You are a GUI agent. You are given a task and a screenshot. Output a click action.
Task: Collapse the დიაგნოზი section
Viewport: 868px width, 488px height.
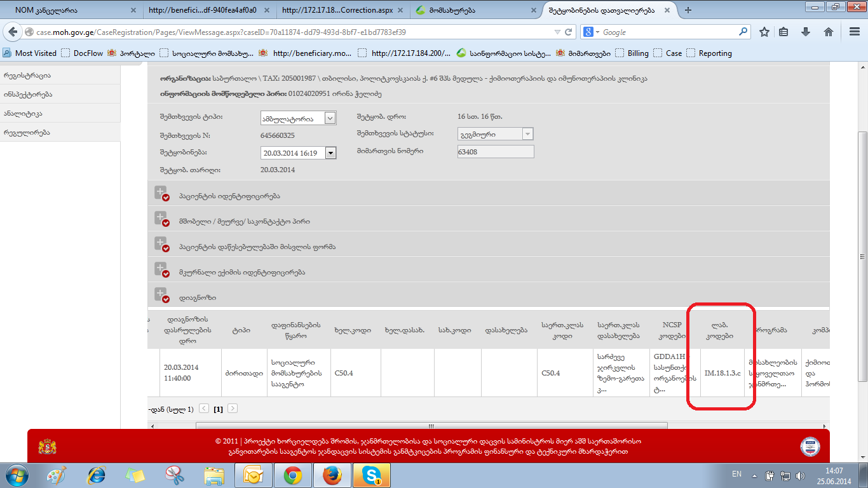161,295
